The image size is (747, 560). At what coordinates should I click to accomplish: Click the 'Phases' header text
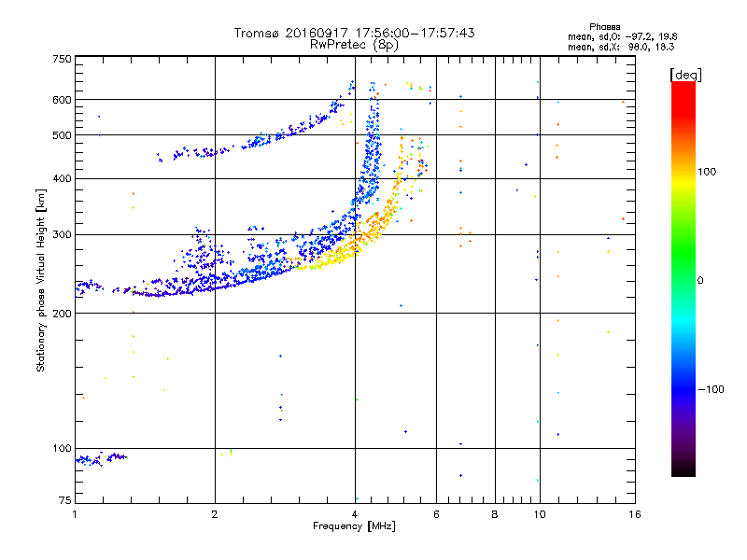(604, 27)
